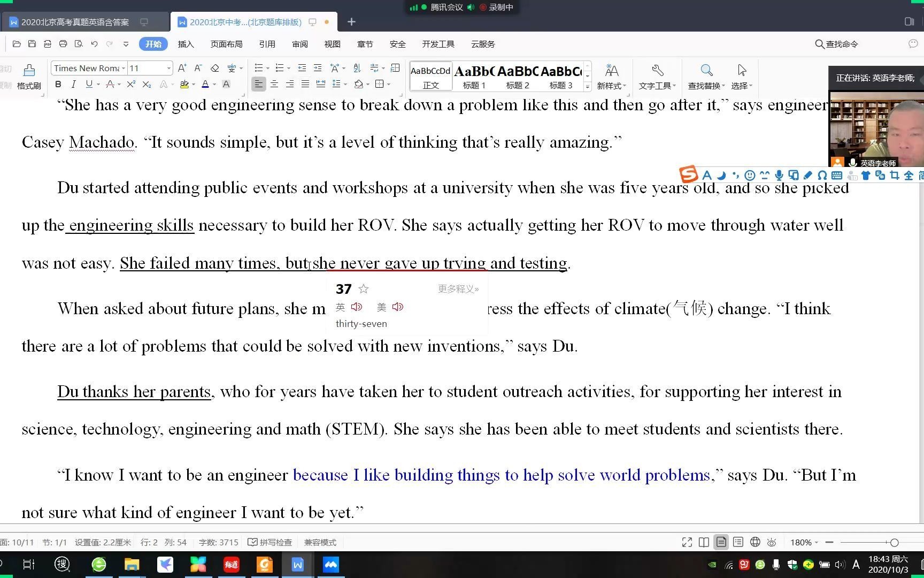Increase font size with A+ icon
Image resolution: width=924 pixels, height=578 pixels.
[182, 68]
